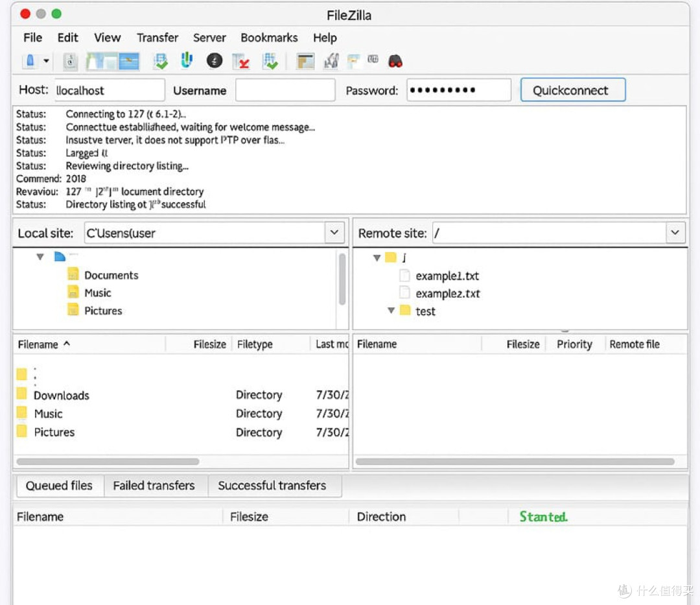Click the remote root folder icon
The width and height of the screenshot is (700, 605).
(x=391, y=257)
